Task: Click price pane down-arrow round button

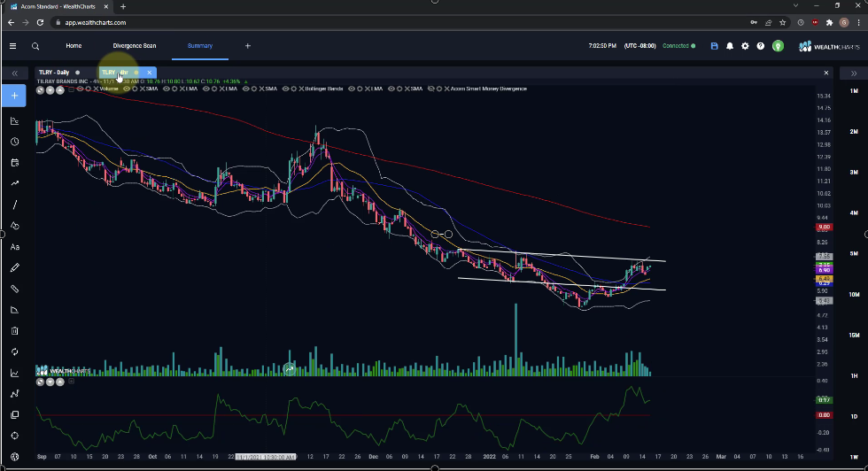Action: click(x=50, y=90)
